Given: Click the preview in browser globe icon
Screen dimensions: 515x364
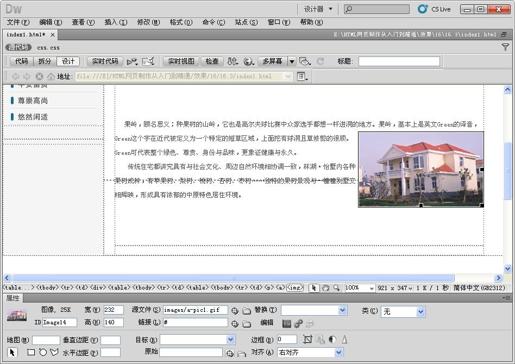Looking at the screenshot, I should pyautogui.click(x=248, y=61).
